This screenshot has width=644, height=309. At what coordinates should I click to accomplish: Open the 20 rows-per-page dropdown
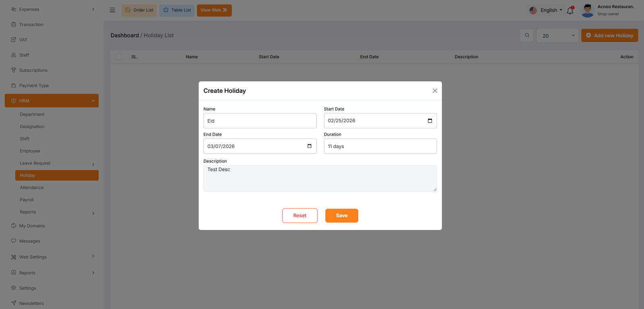[x=557, y=36]
